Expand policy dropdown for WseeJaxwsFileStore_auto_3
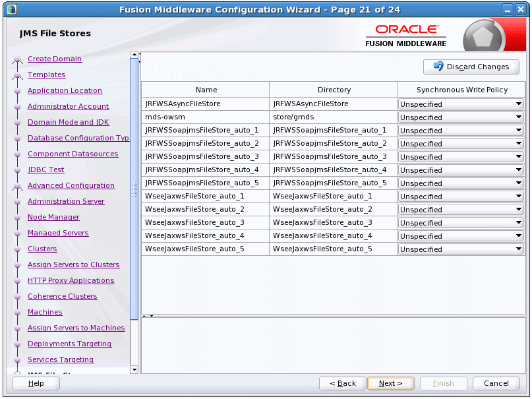 coord(461,224)
